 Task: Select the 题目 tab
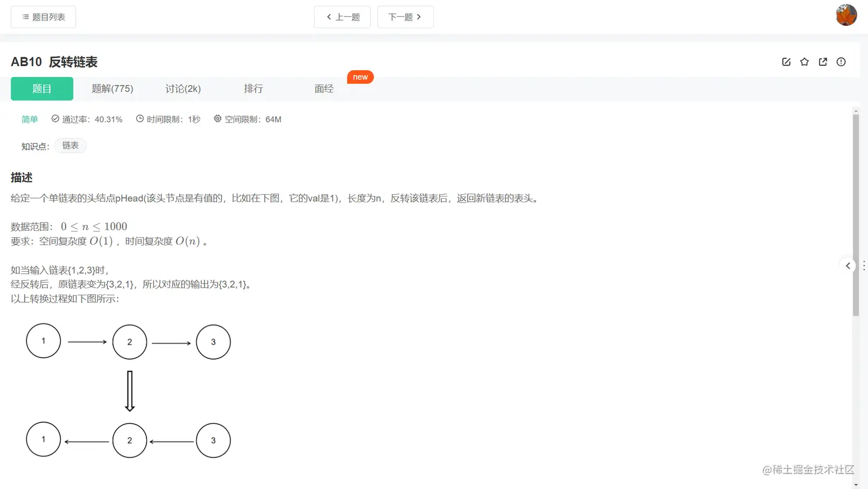42,88
